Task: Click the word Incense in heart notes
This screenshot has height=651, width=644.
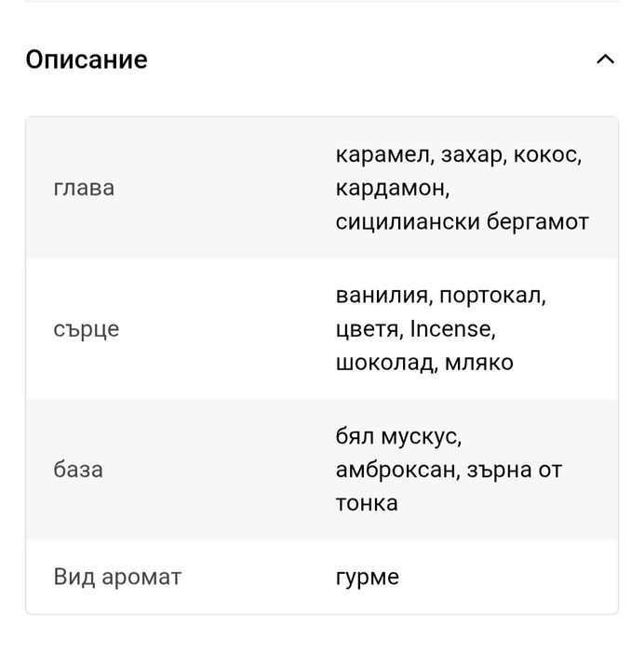Action: 452,329
